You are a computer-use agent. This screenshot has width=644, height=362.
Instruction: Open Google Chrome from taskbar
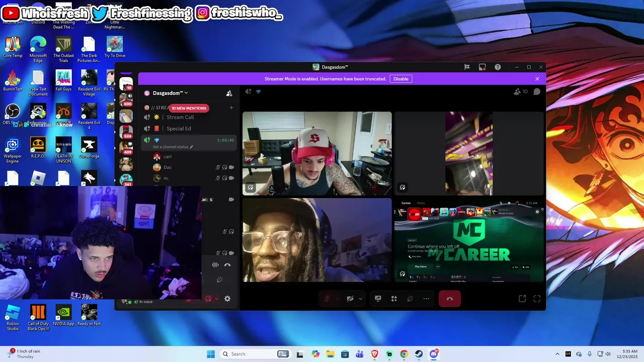pyautogui.click(x=404, y=354)
